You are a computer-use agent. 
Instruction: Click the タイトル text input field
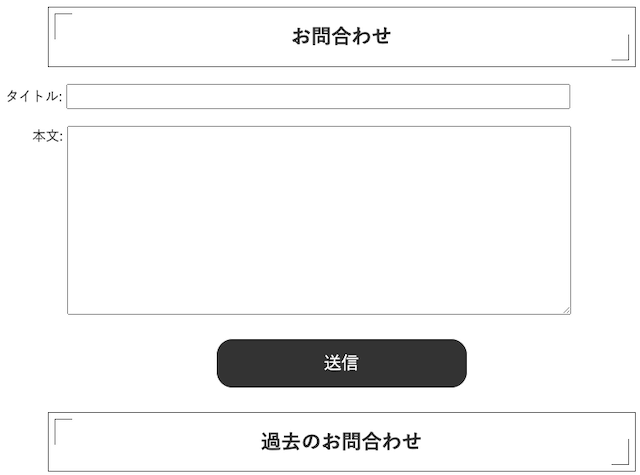[318, 97]
